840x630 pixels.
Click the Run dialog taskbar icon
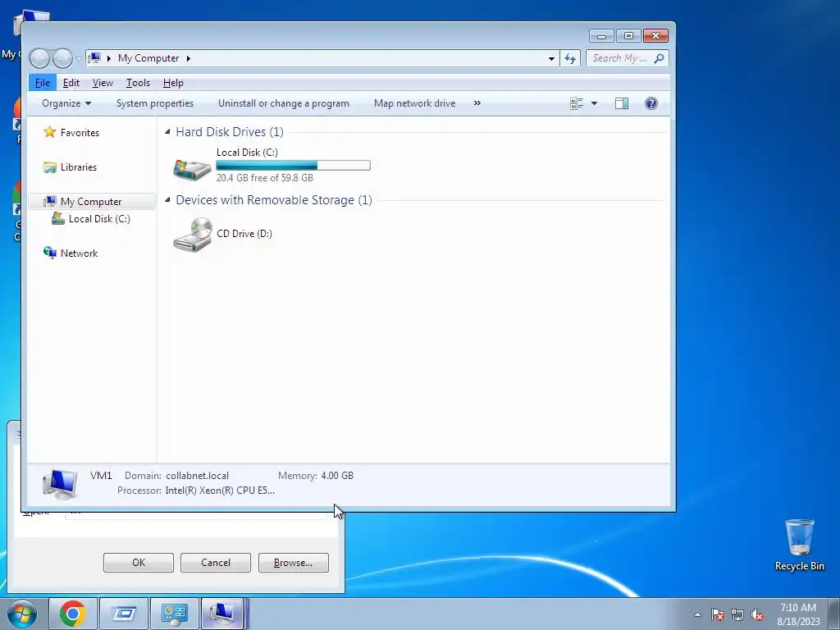(x=124, y=614)
